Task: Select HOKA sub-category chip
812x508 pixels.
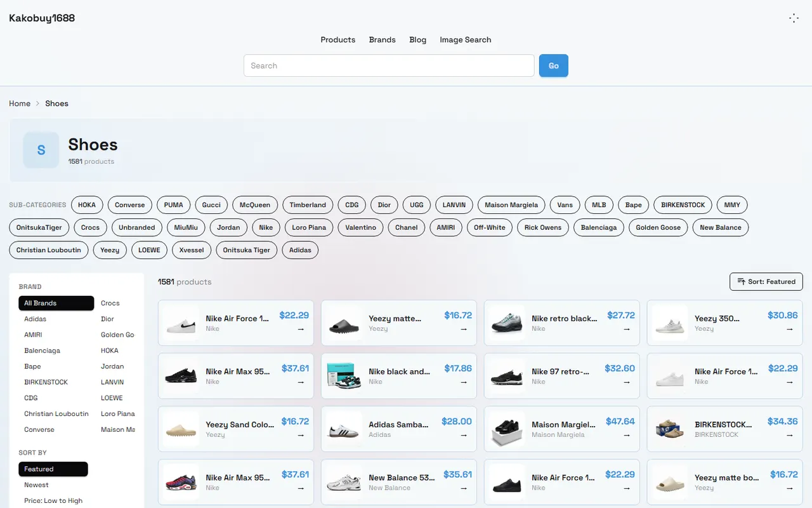Action: pos(87,205)
